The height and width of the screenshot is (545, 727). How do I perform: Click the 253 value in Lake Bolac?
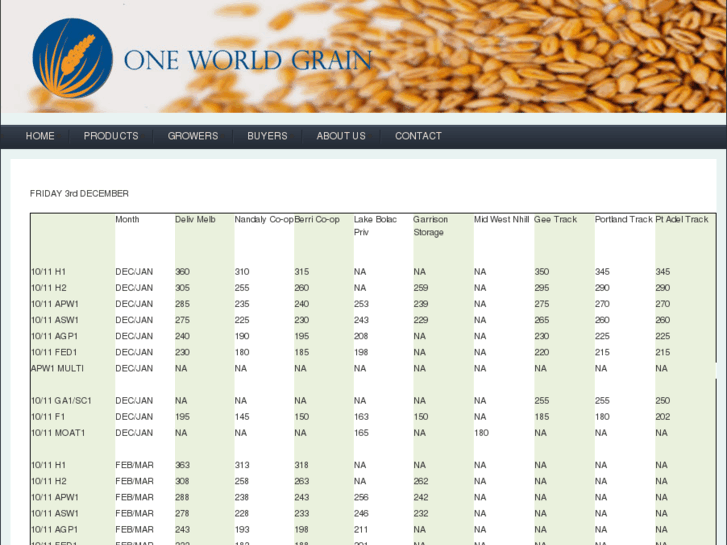pyautogui.click(x=361, y=304)
